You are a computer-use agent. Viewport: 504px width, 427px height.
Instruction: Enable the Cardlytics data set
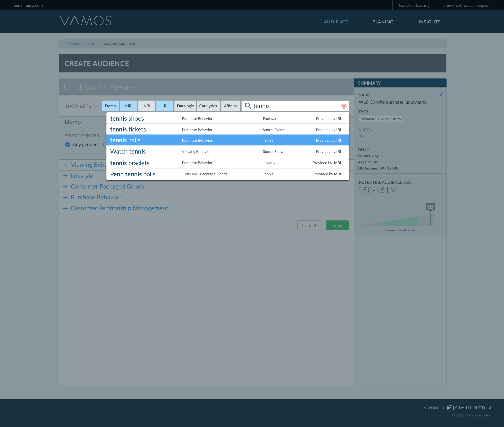coord(208,106)
